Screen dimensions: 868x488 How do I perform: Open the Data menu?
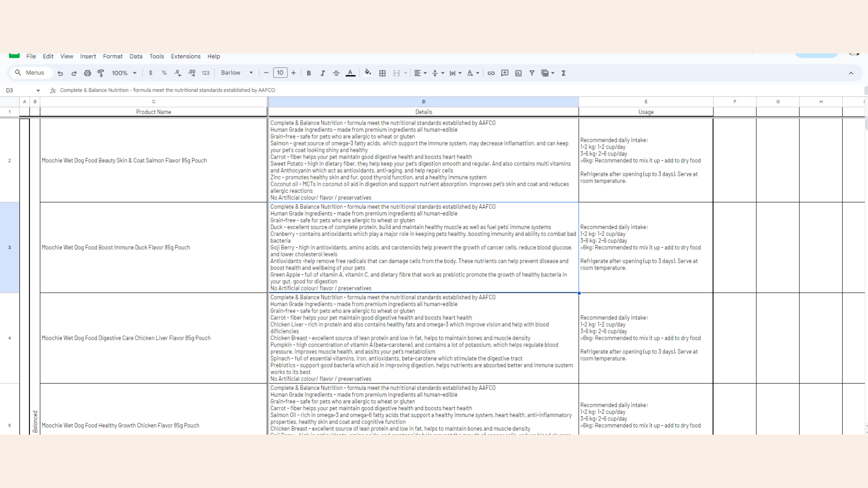click(136, 56)
